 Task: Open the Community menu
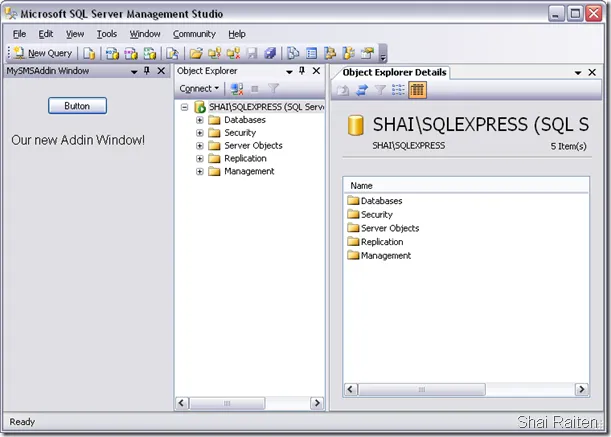pyautogui.click(x=194, y=34)
